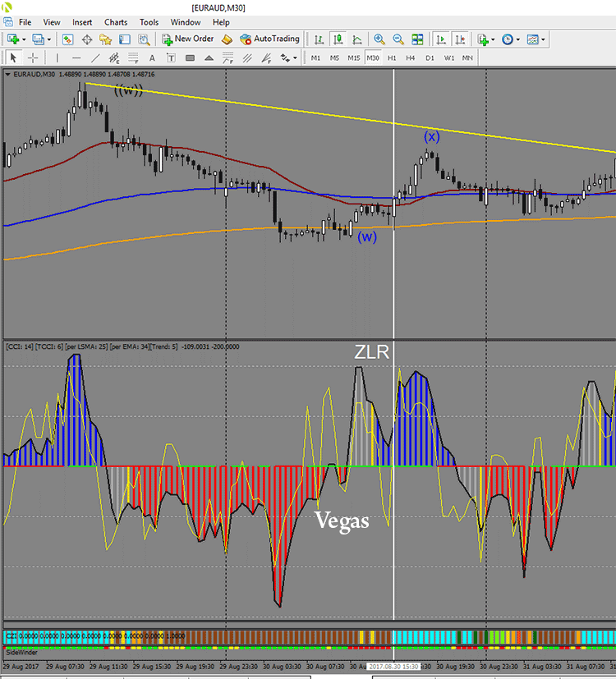616x679 pixels.
Task: Open the Data Window crosshair-target icon
Action: click(x=87, y=39)
